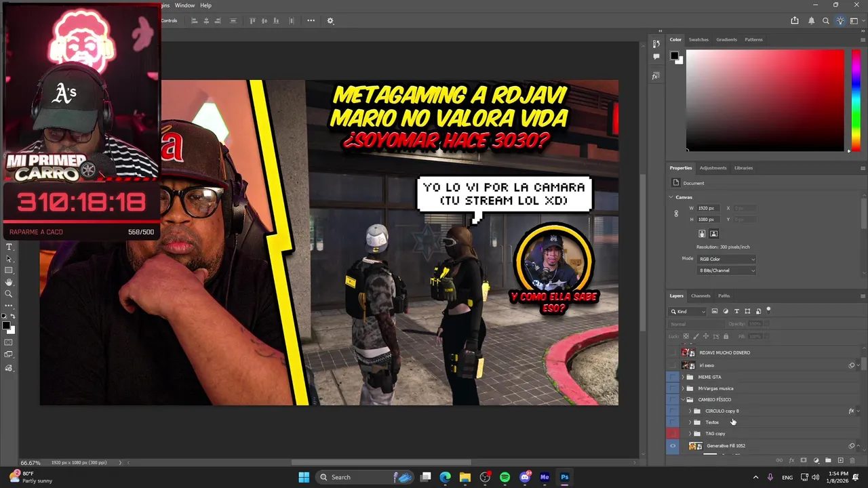Filter layers by pixel layers icon

click(715, 311)
